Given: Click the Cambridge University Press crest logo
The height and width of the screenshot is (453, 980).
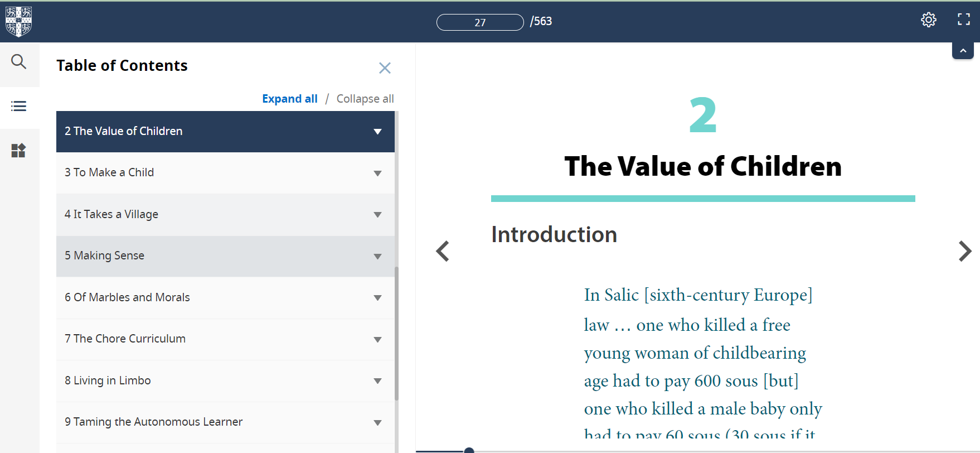Looking at the screenshot, I should click(18, 21).
